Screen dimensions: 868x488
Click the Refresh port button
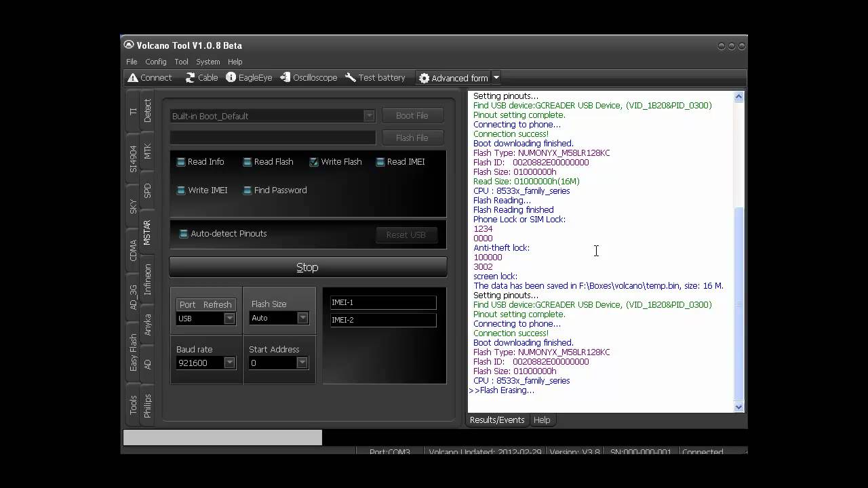[218, 304]
